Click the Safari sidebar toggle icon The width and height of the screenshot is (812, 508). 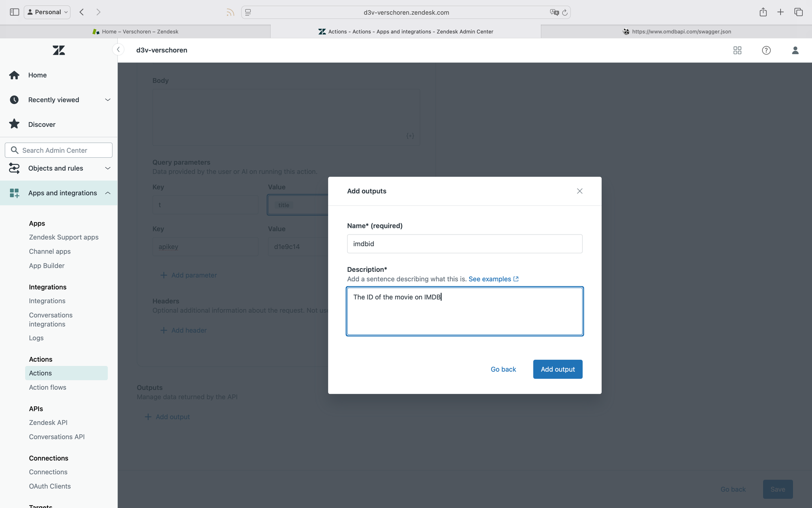(x=14, y=12)
